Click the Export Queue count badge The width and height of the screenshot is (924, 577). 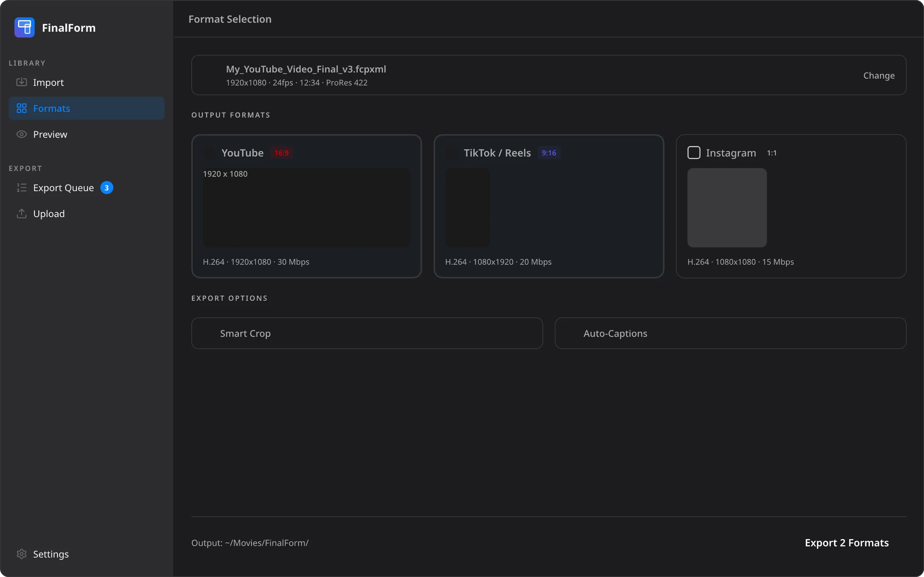point(106,188)
